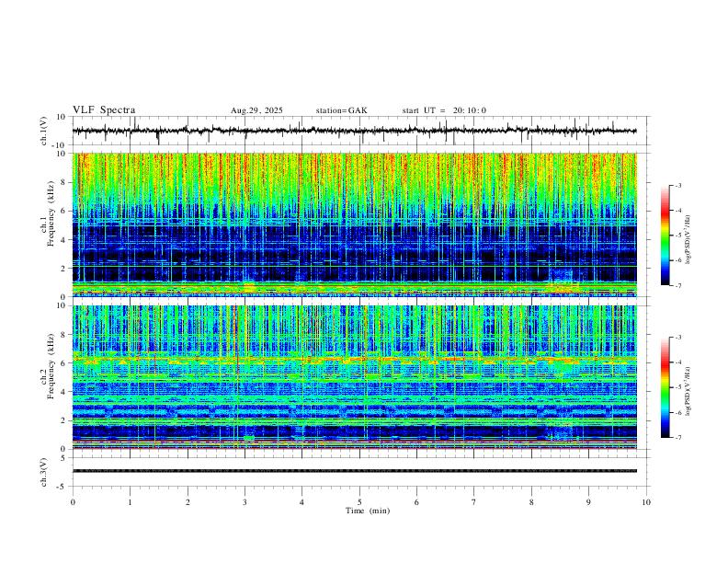Click the "station=GAK" header label
Screen dimensions: 728x563
pos(341,110)
